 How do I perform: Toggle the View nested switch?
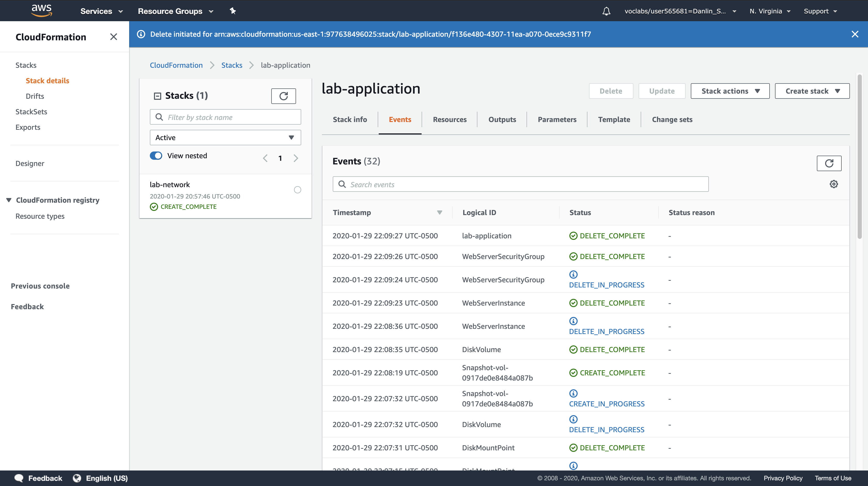point(156,155)
